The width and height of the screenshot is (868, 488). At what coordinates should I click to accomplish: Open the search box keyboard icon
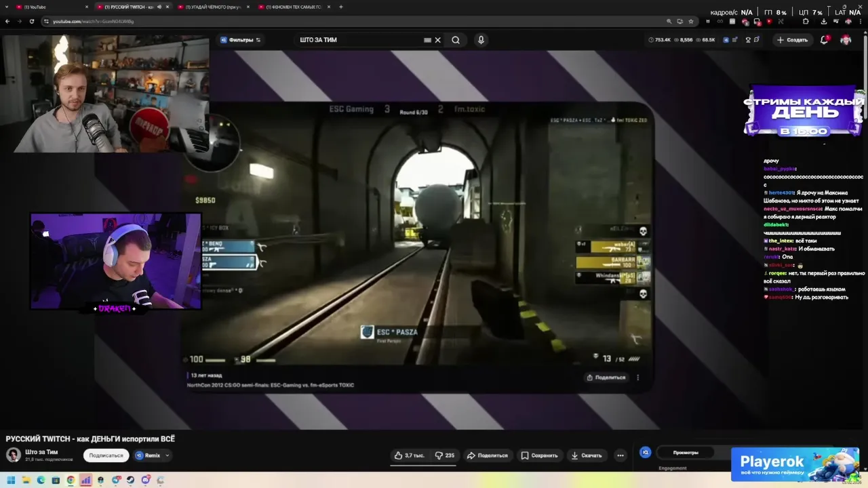[x=427, y=40]
